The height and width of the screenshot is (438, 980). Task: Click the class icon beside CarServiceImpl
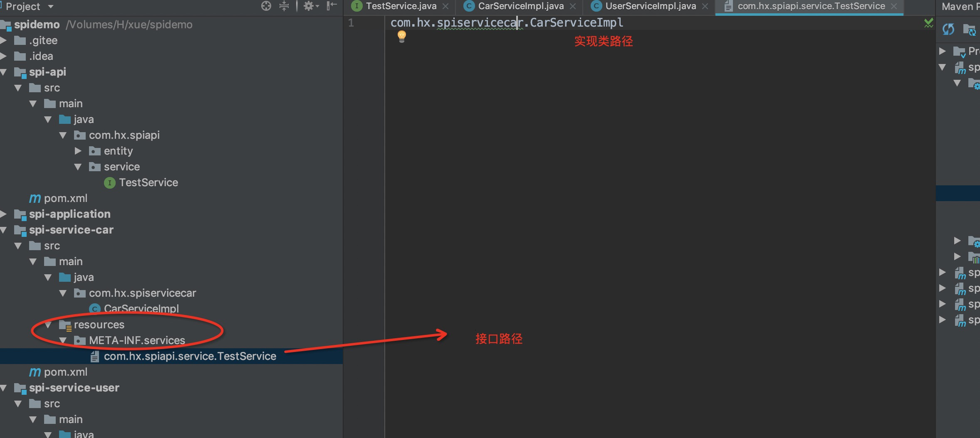coord(95,309)
